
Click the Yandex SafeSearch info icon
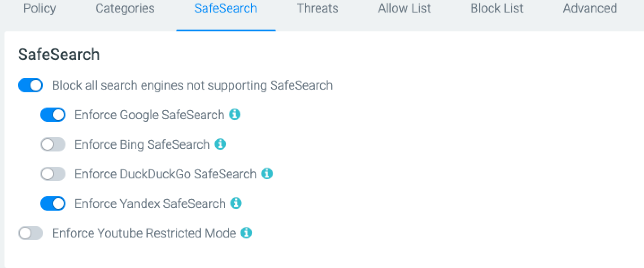pos(236,203)
